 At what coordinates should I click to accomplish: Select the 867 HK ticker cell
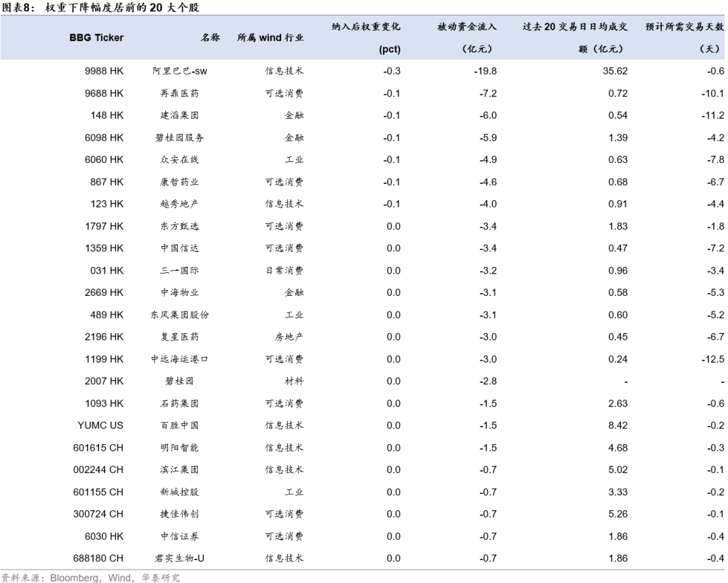[x=107, y=182]
